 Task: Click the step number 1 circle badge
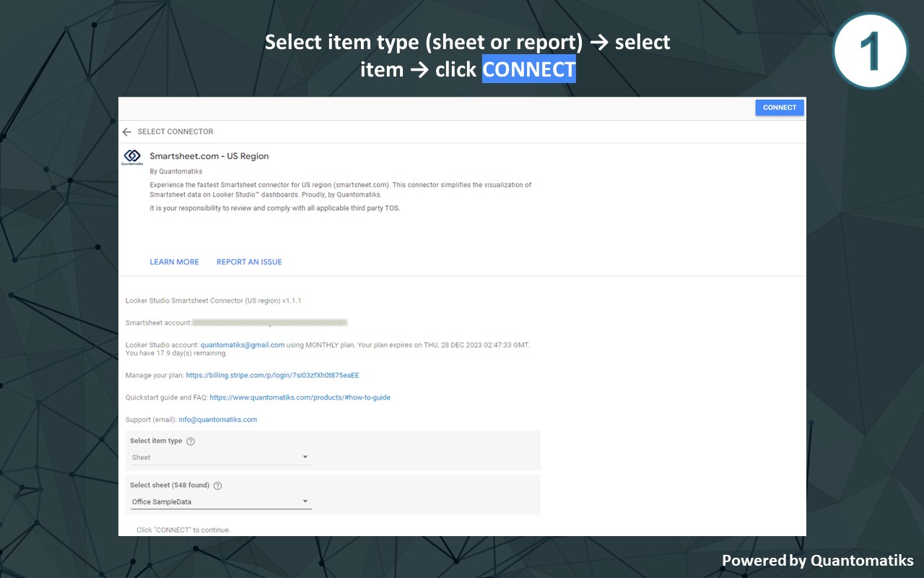[869, 51]
